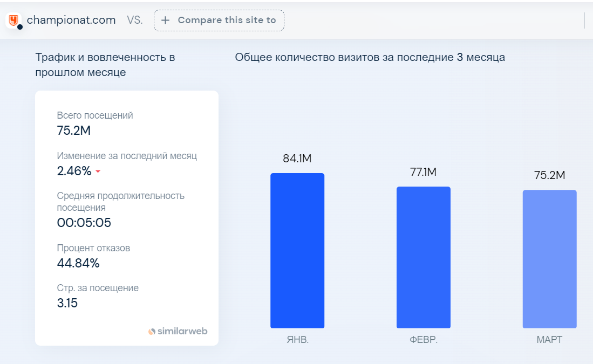Click the 77.1M value label

point(423,172)
